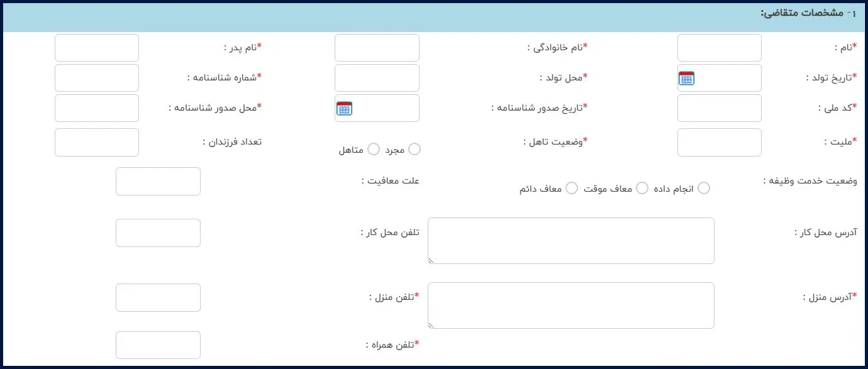The width and height of the screenshot is (868, 369).
Task: Focus the شماره شناسنامه input field
Action: click(x=97, y=78)
